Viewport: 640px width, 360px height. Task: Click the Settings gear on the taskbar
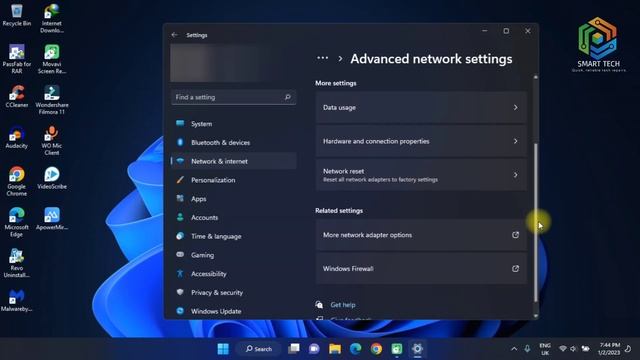[417, 349]
